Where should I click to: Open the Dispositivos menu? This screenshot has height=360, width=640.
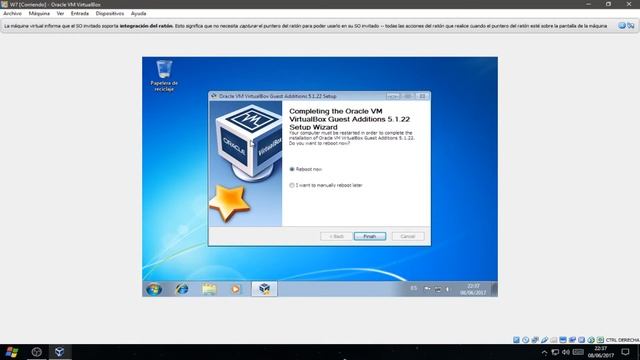click(x=110, y=13)
